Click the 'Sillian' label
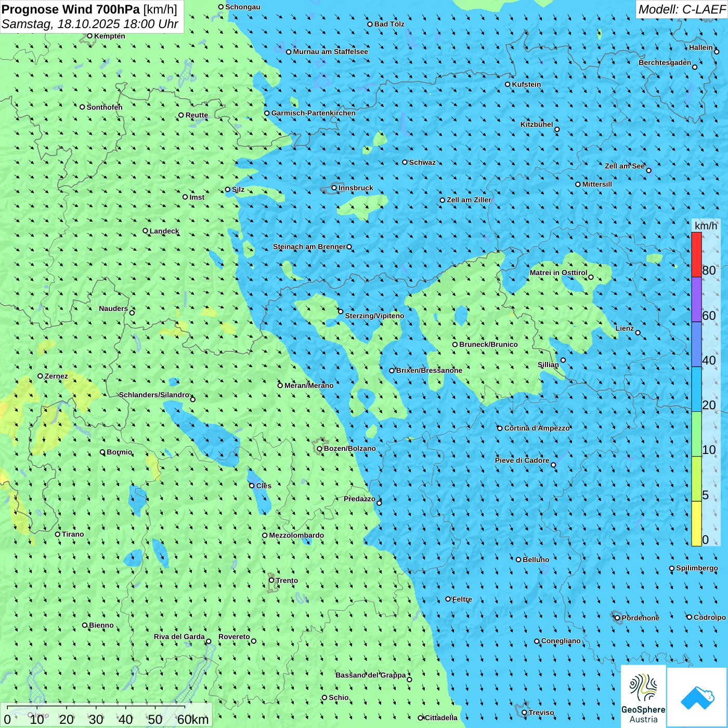This screenshot has width=728, height=728. 548,365
